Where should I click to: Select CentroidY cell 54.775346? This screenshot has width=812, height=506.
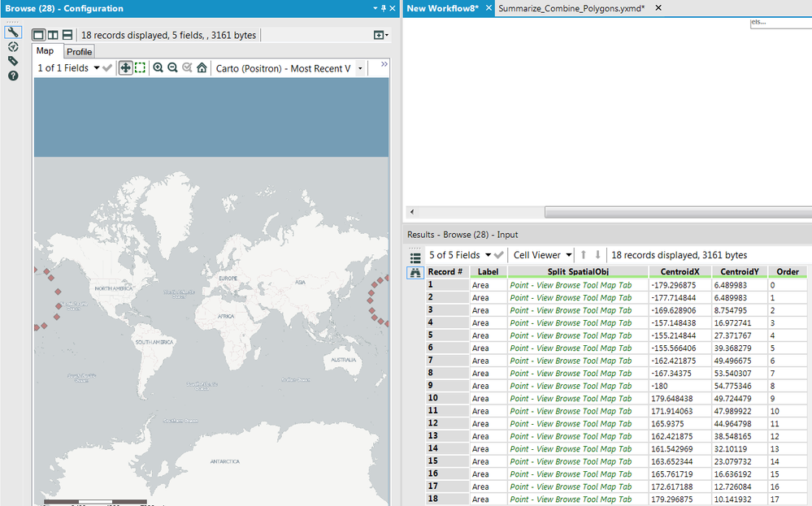coord(740,386)
